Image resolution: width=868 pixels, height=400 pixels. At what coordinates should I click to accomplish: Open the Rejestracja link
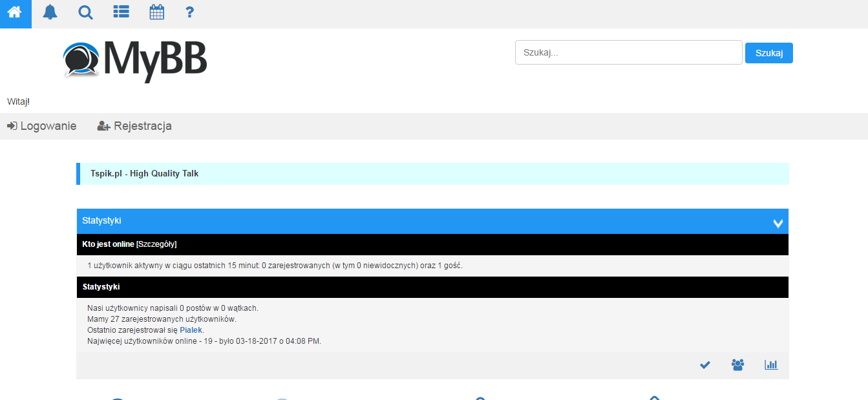pos(134,126)
